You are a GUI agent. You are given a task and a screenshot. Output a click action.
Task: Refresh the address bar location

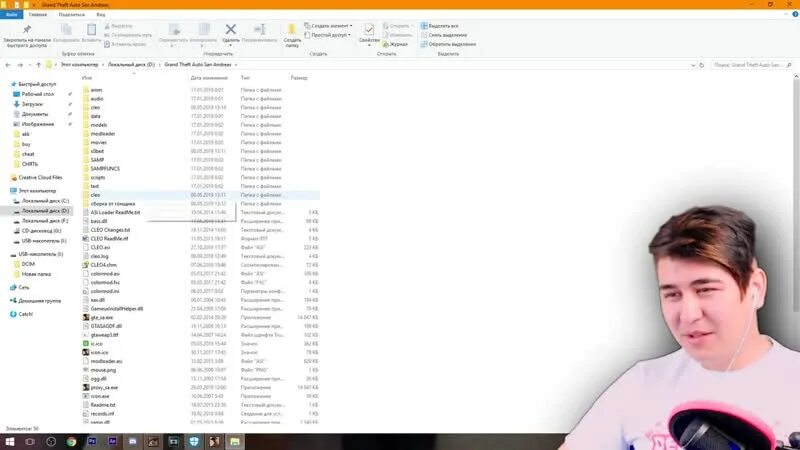[702, 65]
